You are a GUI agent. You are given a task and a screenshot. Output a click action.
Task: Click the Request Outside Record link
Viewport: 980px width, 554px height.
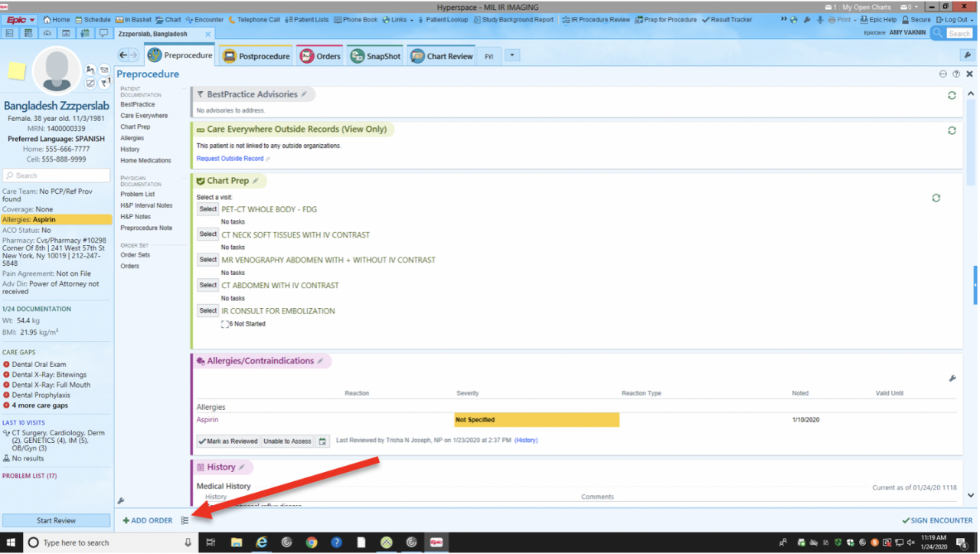[230, 159]
